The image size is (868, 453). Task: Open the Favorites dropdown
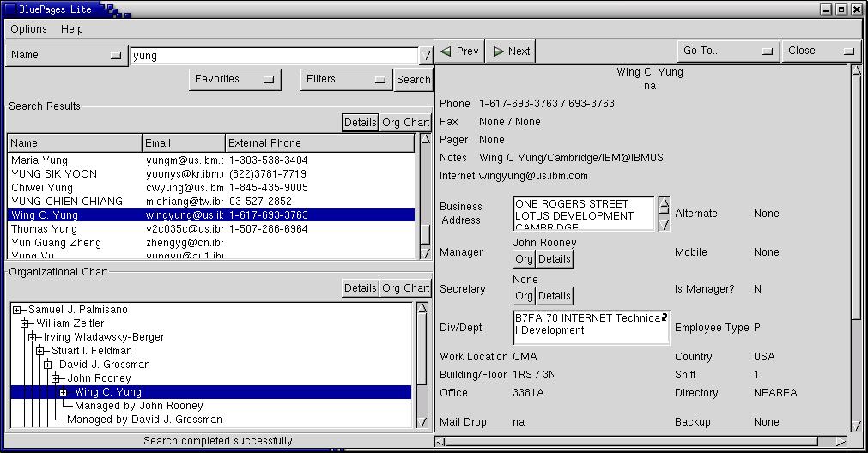(234, 79)
